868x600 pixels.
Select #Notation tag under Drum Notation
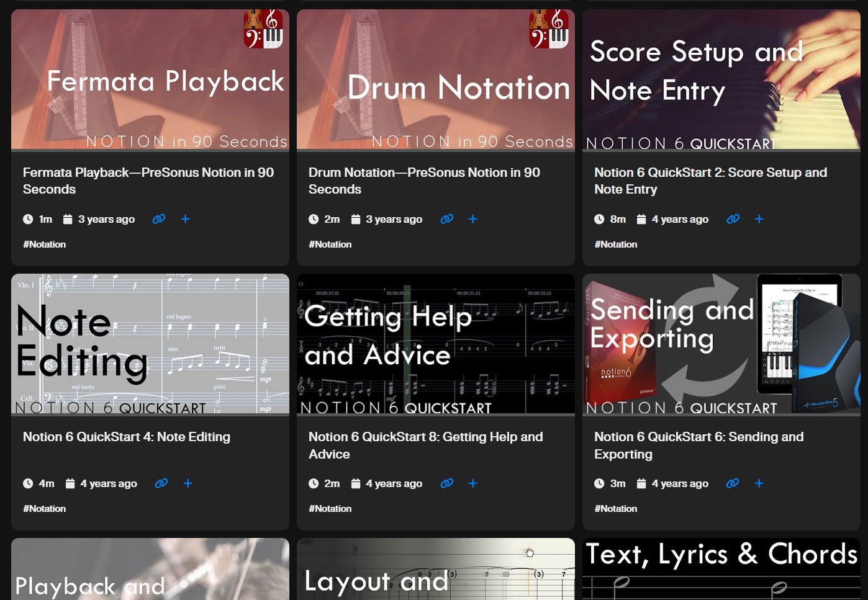[x=330, y=244]
